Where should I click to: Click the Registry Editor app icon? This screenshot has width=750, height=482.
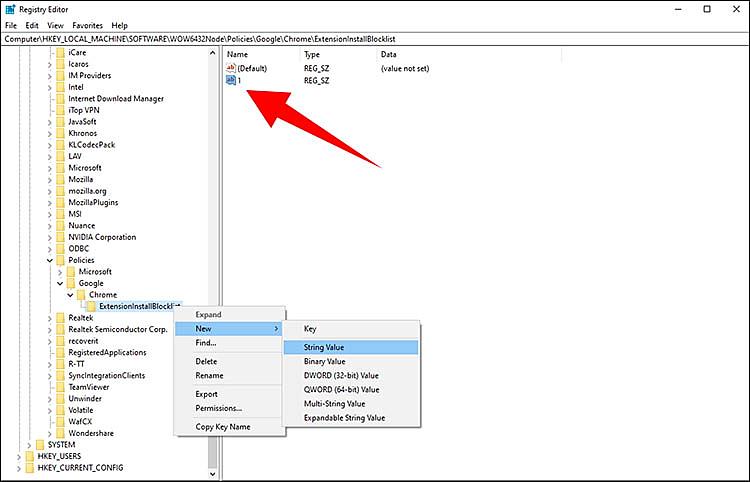[10, 9]
